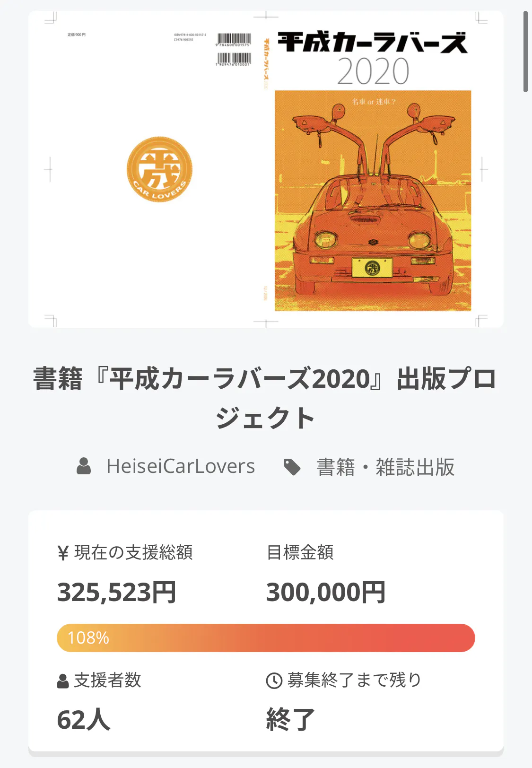The width and height of the screenshot is (532, 768).
Task: Click the project title 書籍『平成カーラバーズ2020』出版プロジェクト
Action: point(265,398)
